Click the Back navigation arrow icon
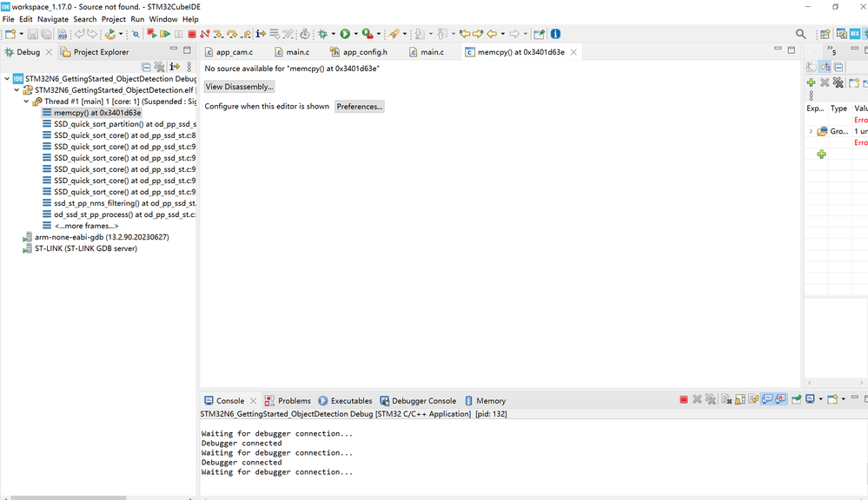 [x=492, y=34]
